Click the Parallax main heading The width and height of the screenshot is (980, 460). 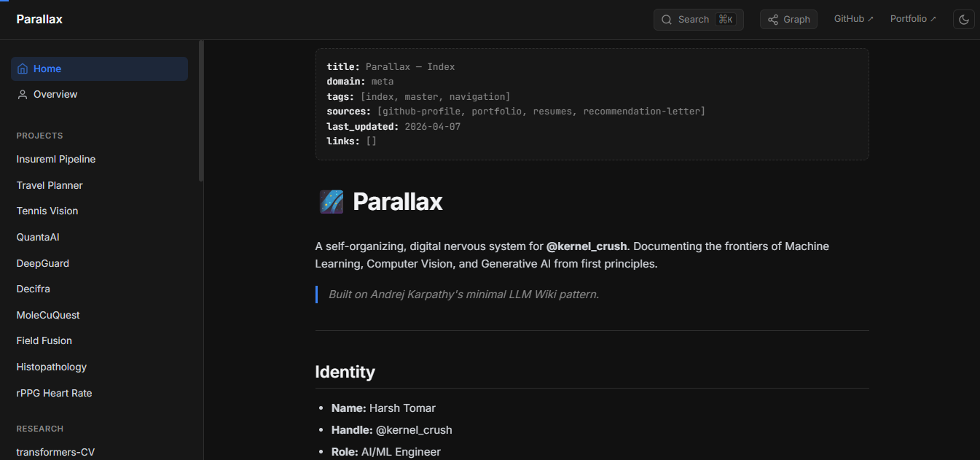coord(398,201)
